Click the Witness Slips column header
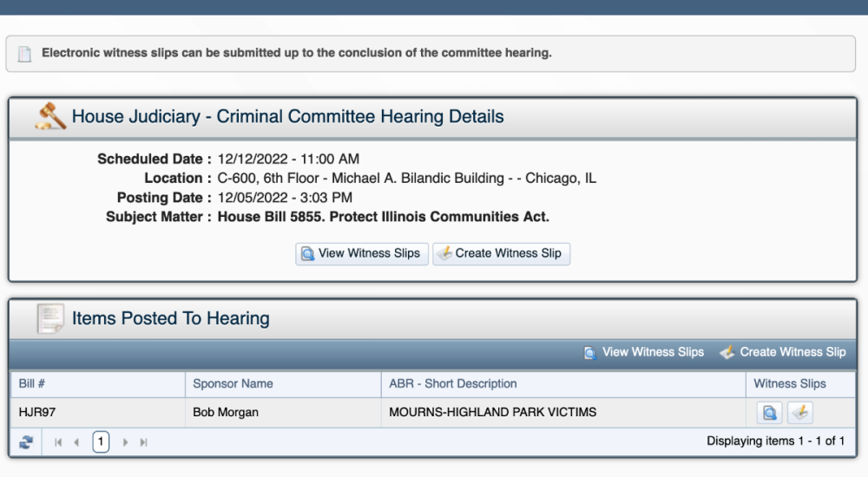 [800, 384]
